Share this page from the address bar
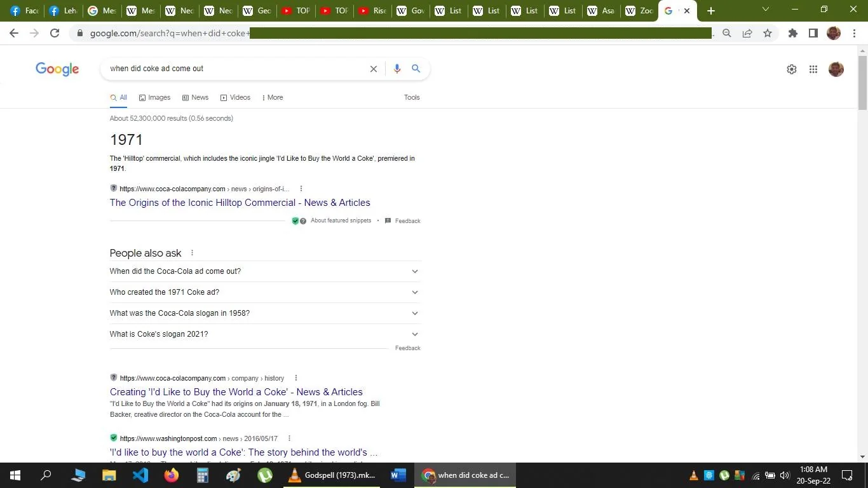The width and height of the screenshot is (868, 488). pos(747,33)
